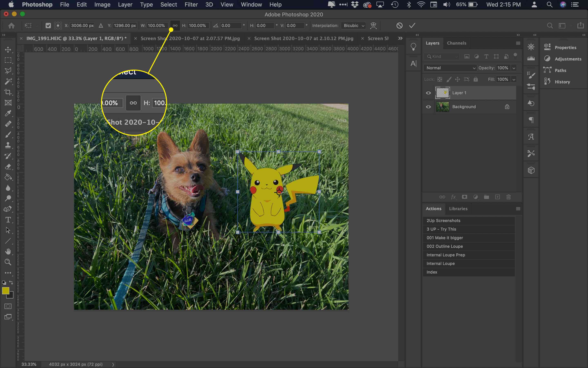The image size is (588, 368).
Task: Select the Hand tool
Action: 8,251
